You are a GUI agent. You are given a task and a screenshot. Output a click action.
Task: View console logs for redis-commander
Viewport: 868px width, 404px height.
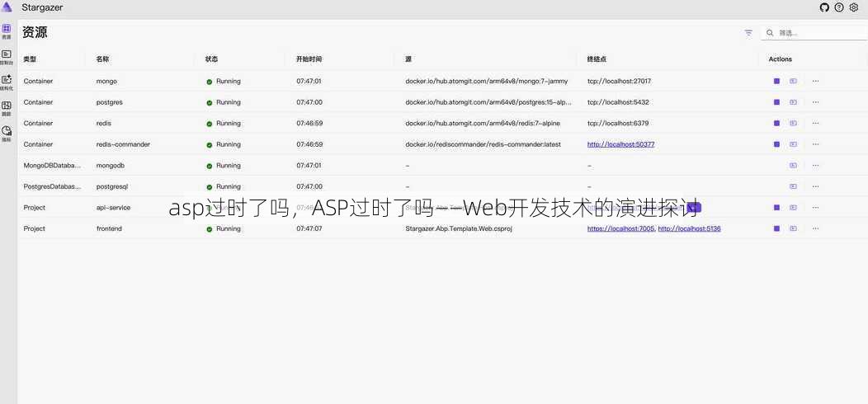(793, 144)
